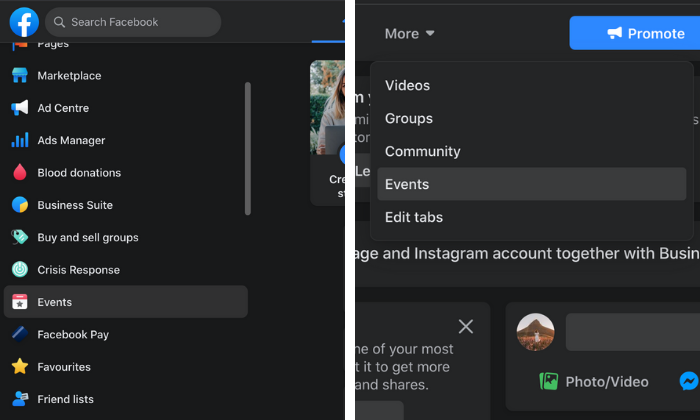Click the Photo/Video label in composer
Viewport: 700px width, 420px height.
tap(607, 382)
